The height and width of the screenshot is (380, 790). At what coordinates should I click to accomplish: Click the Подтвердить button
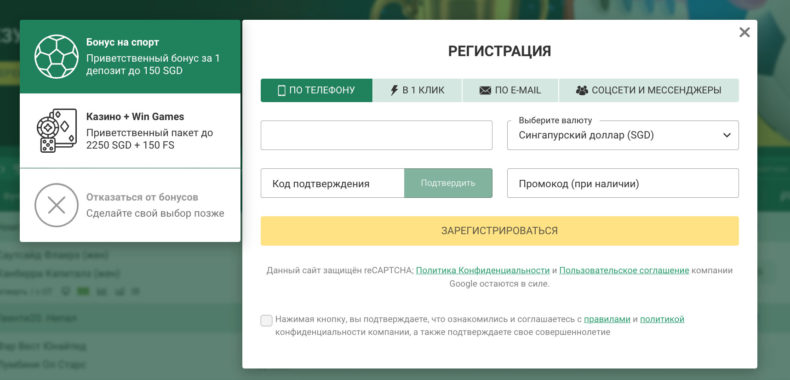click(448, 183)
